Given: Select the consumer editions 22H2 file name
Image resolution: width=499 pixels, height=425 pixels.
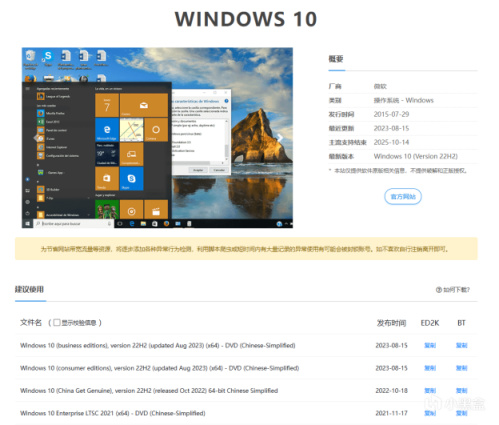Looking at the screenshot, I should pyautogui.click(x=159, y=368).
